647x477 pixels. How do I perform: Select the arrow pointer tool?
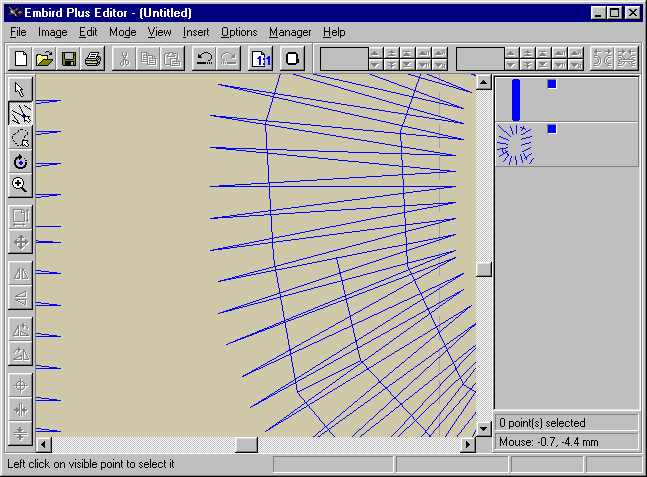point(20,89)
